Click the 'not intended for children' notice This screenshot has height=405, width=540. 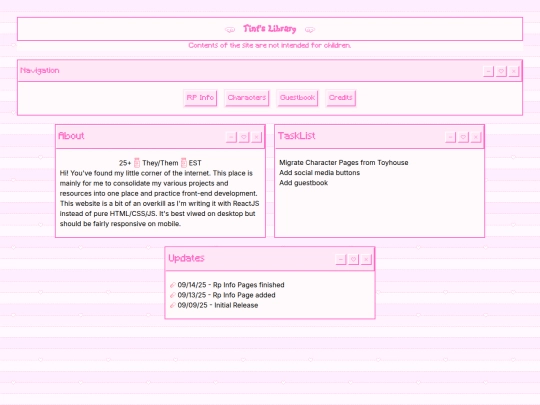coord(270,45)
